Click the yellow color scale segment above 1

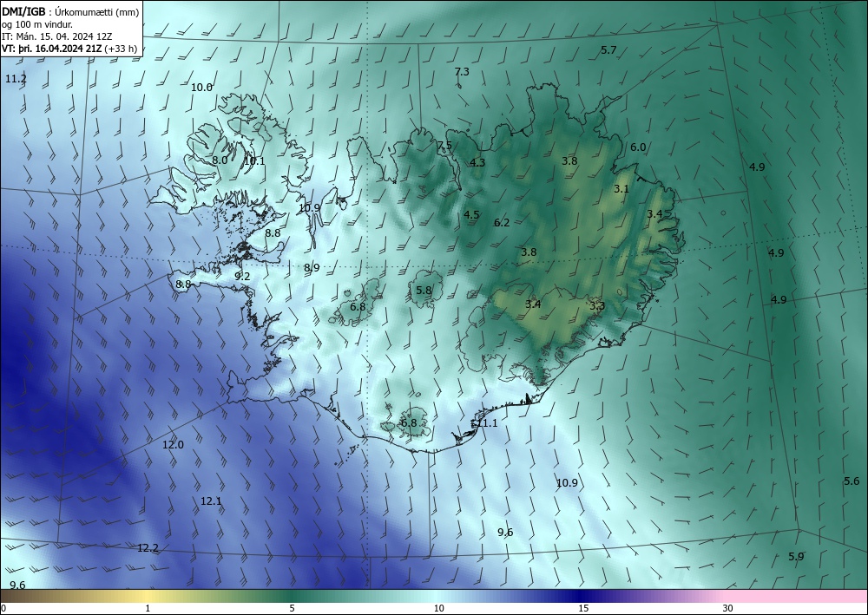pyautogui.click(x=148, y=596)
